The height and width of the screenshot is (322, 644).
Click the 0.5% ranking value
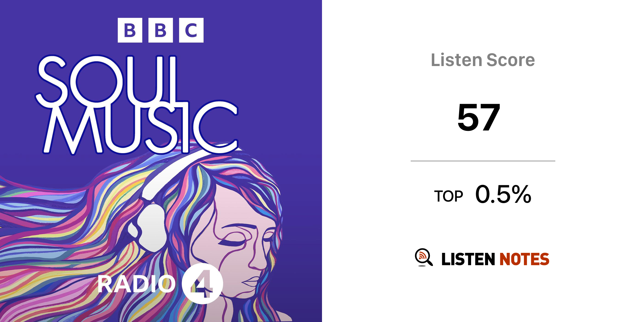[x=503, y=194]
